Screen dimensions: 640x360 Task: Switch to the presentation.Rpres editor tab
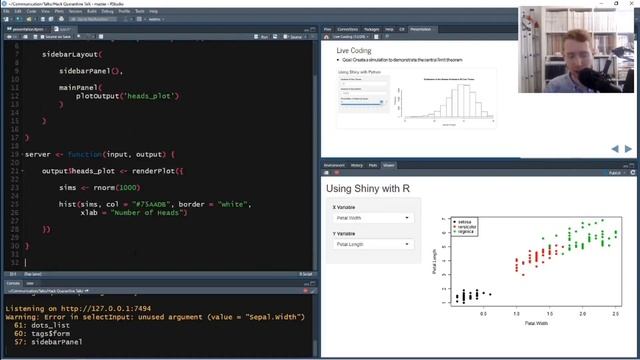(28, 29)
